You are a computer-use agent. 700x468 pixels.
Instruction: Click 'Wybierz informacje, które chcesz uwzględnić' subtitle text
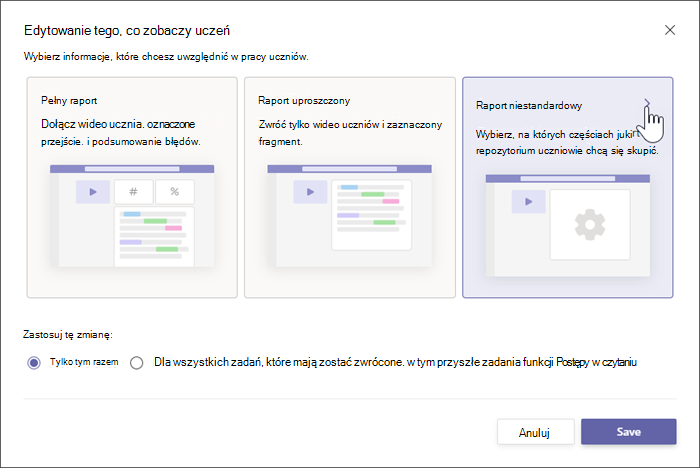[x=166, y=57]
